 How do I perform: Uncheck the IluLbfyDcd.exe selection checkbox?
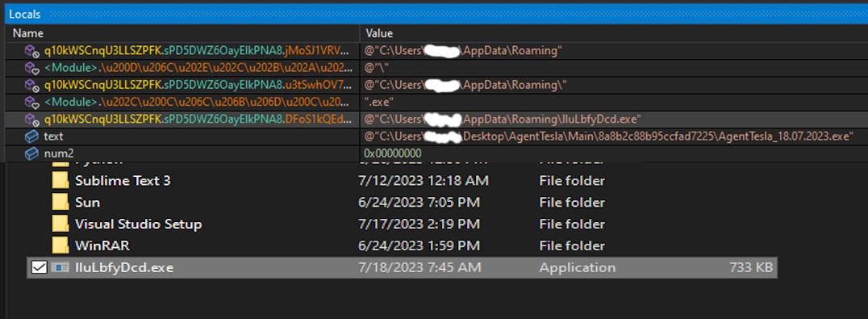coord(39,267)
